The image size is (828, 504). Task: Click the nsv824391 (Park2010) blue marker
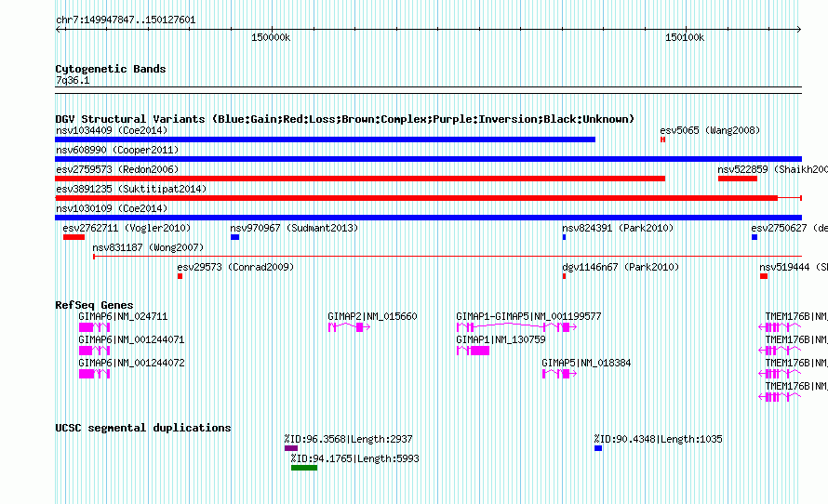point(565,237)
